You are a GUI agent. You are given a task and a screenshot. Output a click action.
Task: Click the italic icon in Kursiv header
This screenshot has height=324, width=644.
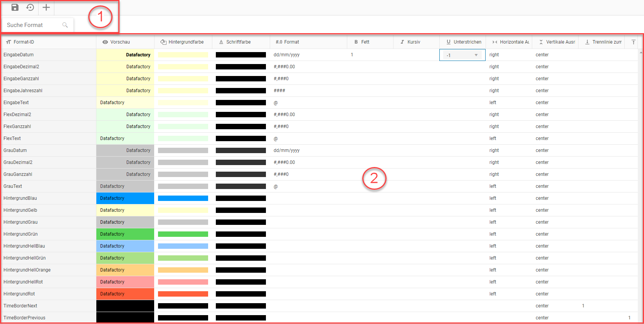point(402,42)
